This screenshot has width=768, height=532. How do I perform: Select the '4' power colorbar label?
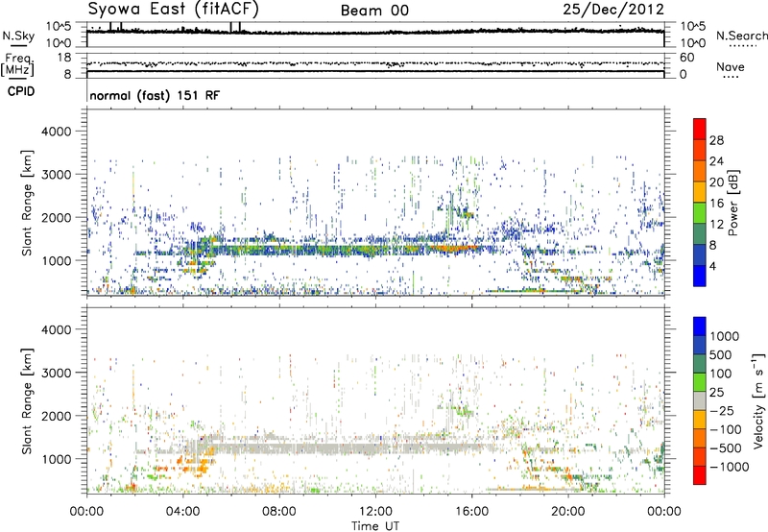713,266
